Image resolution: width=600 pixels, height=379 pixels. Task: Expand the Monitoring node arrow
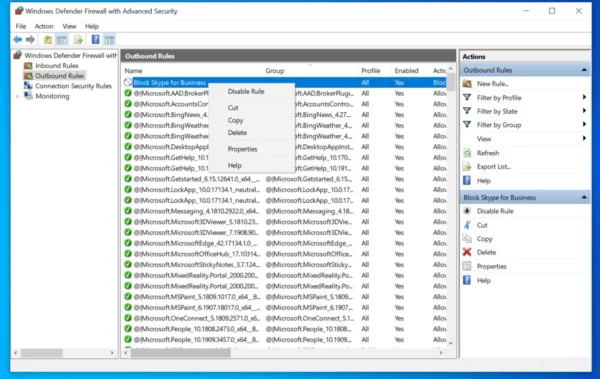(17, 96)
